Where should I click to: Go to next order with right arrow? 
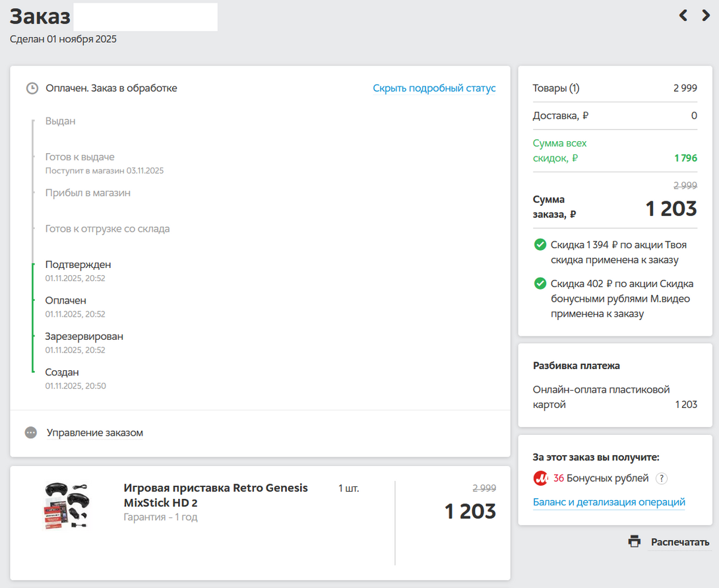pos(706,15)
